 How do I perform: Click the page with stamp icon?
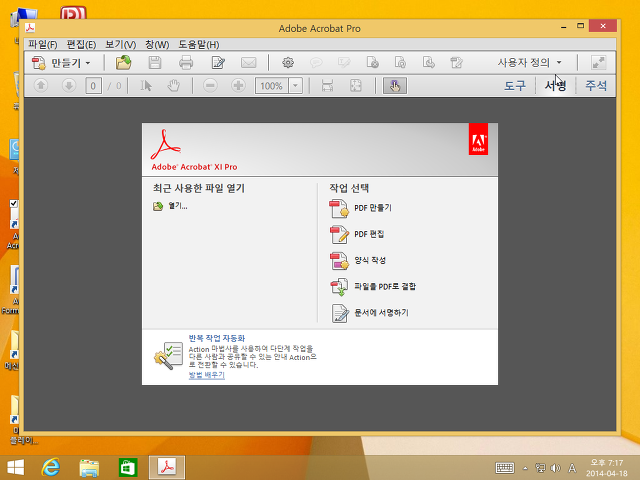(x=372, y=63)
